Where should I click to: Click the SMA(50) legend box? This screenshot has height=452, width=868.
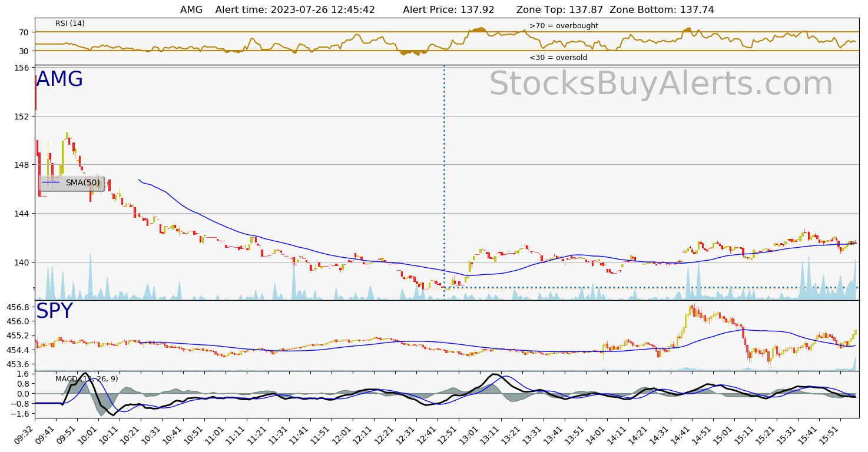pyautogui.click(x=72, y=183)
